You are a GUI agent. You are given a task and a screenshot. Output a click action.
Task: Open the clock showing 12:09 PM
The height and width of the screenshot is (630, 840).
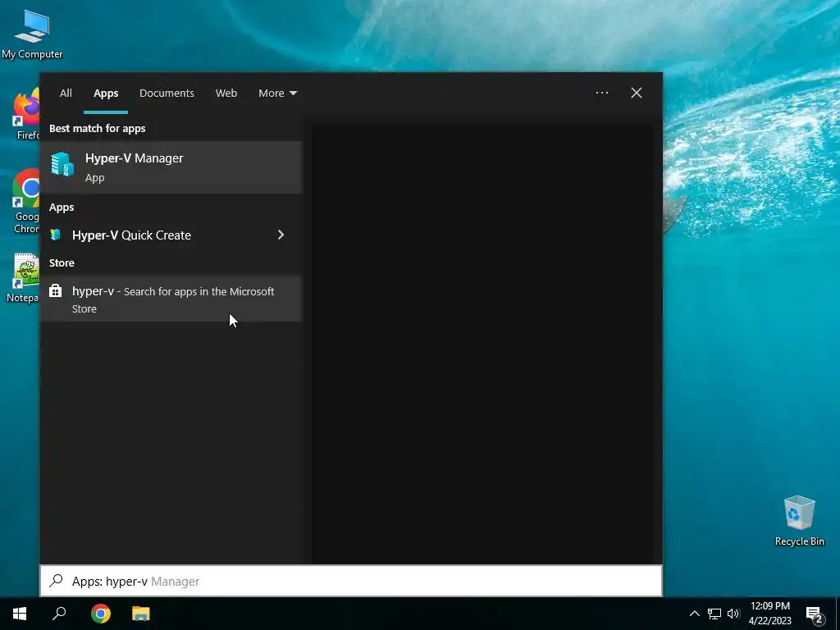pyautogui.click(x=769, y=614)
